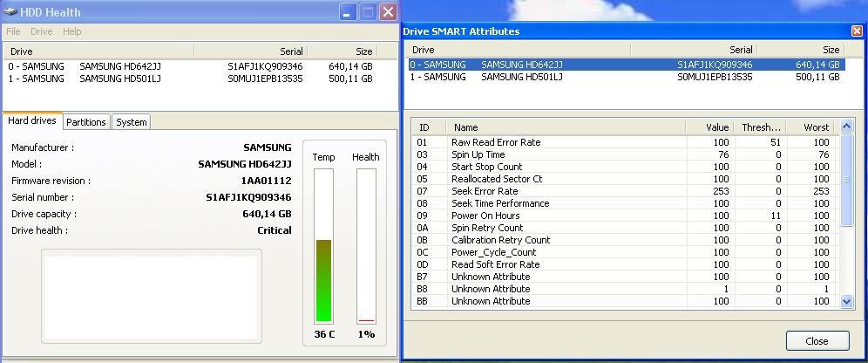Click the HDD Health title bar drive icon
The width and height of the screenshot is (868, 363).
pos(10,11)
